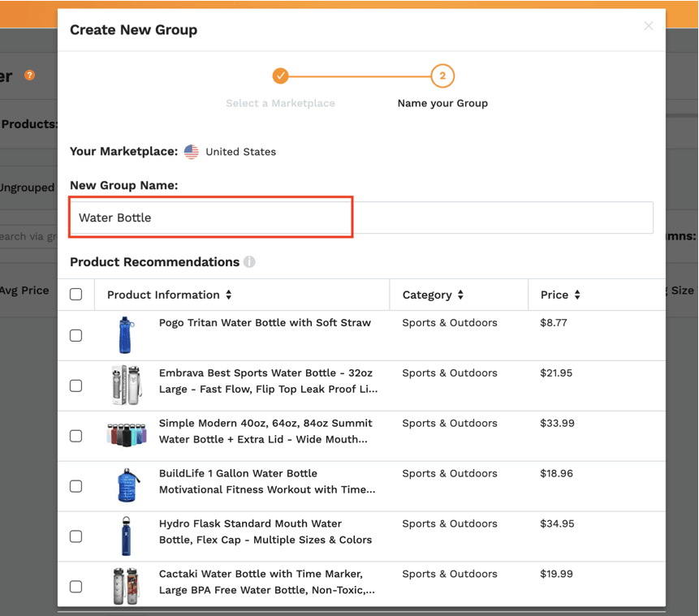Sort by Category column arrows

(x=460, y=295)
